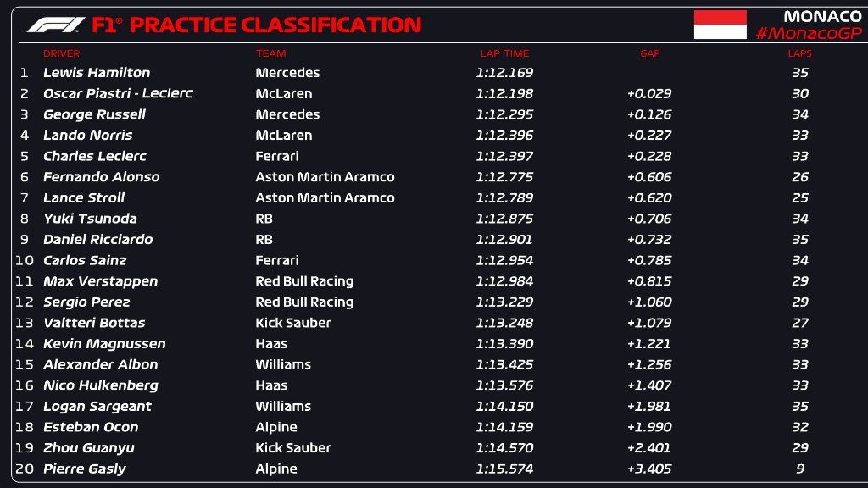Select Yuki Tsunoda driver name
Image resolution: width=868 pixels, height=488 pixels.
90,219
